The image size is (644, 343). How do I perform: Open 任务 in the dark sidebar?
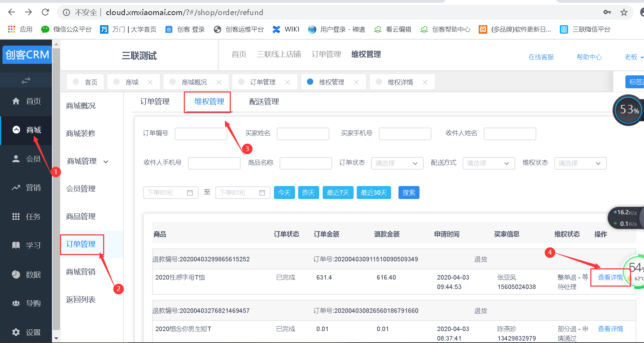[x=26, y=217]
